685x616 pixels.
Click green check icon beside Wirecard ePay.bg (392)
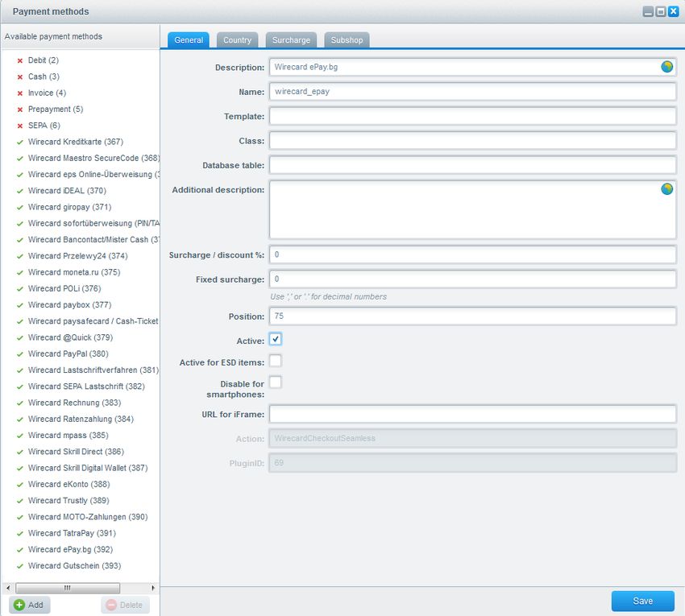coord(19,550)
